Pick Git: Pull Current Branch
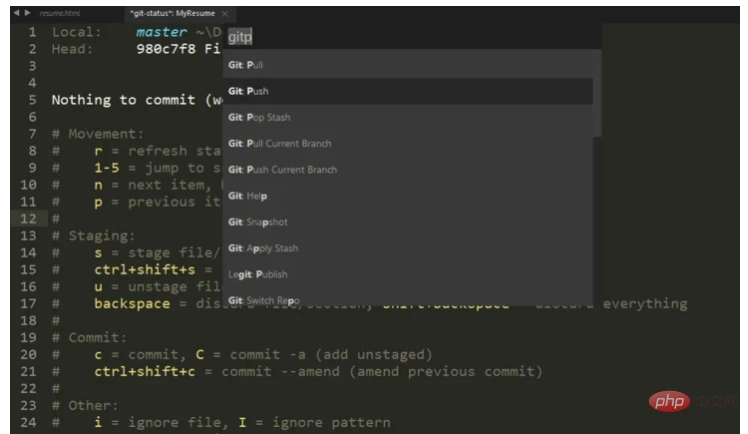748x434 pixels. point(408,144)
